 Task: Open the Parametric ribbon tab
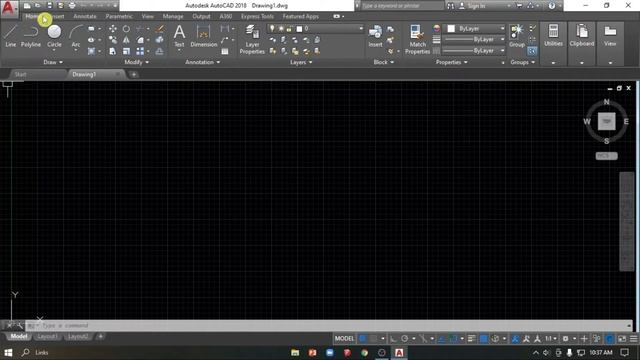119,16
